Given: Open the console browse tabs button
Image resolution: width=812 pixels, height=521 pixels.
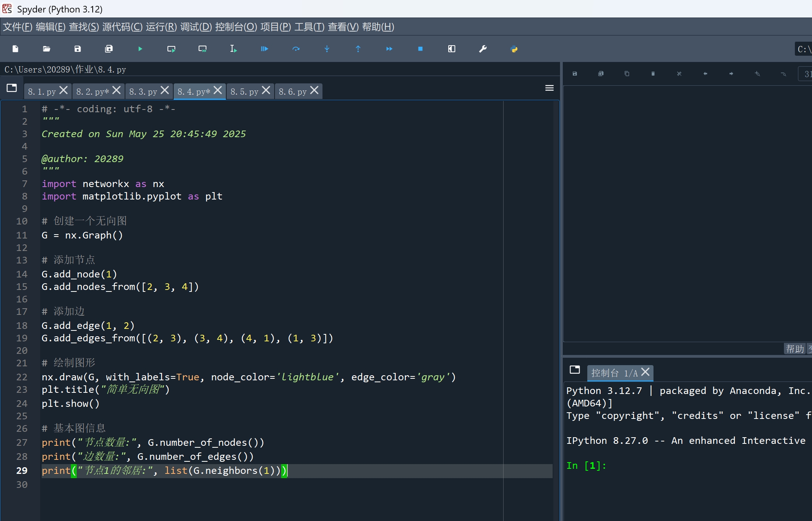Looking at the screenshot, I should coord(575,370).
